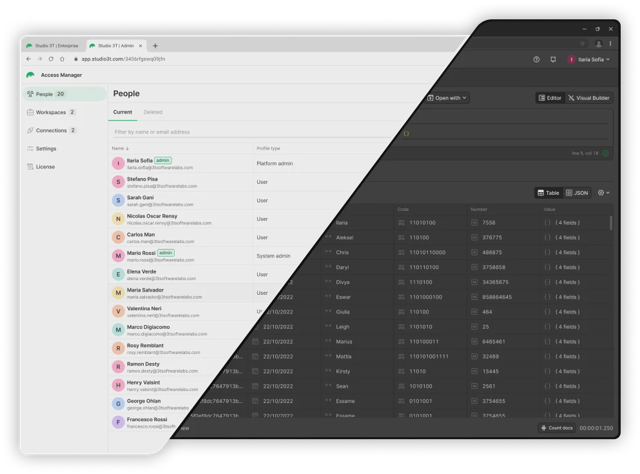Click the browser home icon
Viewport: 640px width, 474px height.
pyautogui.click(x=62, y=59)
